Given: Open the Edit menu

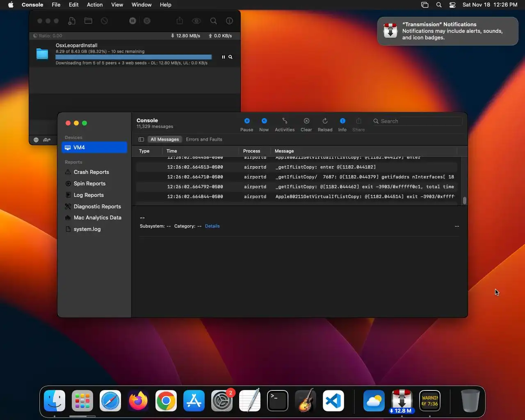Looking at the screenshot, I should click(x=74, y=5).
